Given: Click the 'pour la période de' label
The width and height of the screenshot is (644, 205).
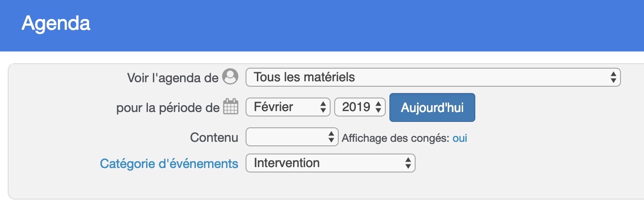Looking at the screenshot, I should (168, 108).
